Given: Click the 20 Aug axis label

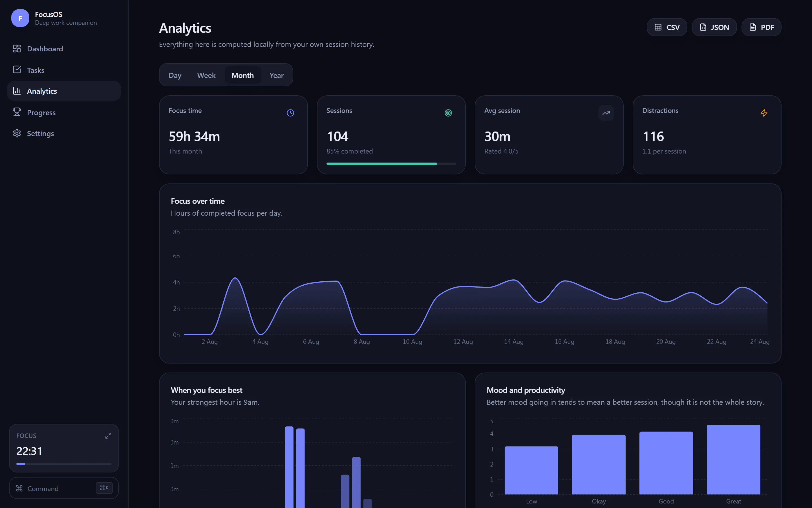Looking at the screenshot, I should (666, 342).
